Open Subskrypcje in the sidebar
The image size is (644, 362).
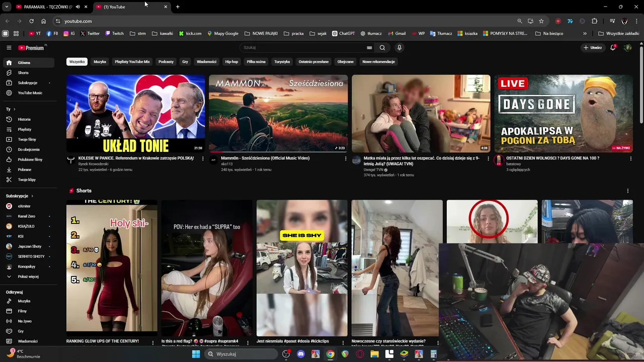click(x=28, y=83)
